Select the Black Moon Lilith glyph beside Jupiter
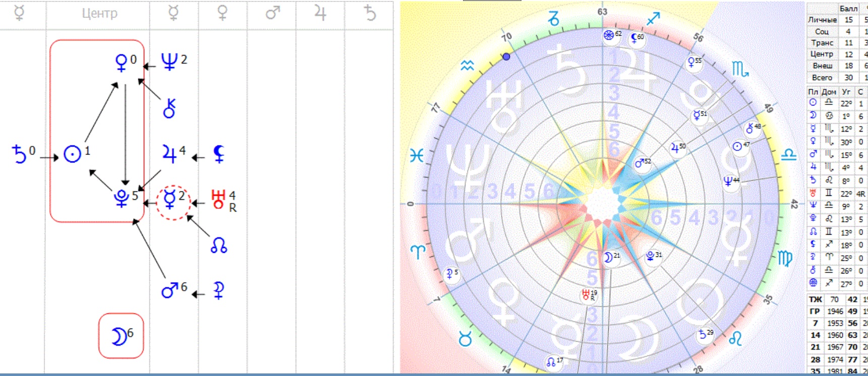This screenshot has height=376, width=868. click(218, 154)
